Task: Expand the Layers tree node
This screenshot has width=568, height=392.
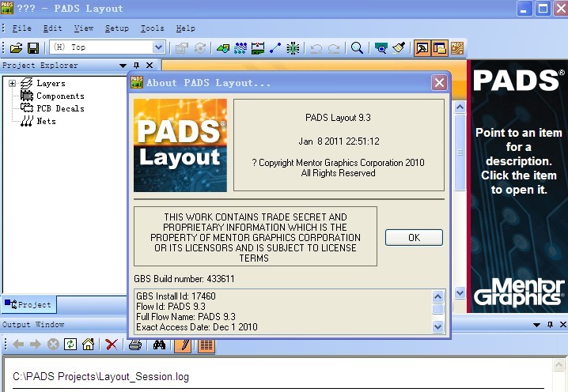Action: (13, 83)
